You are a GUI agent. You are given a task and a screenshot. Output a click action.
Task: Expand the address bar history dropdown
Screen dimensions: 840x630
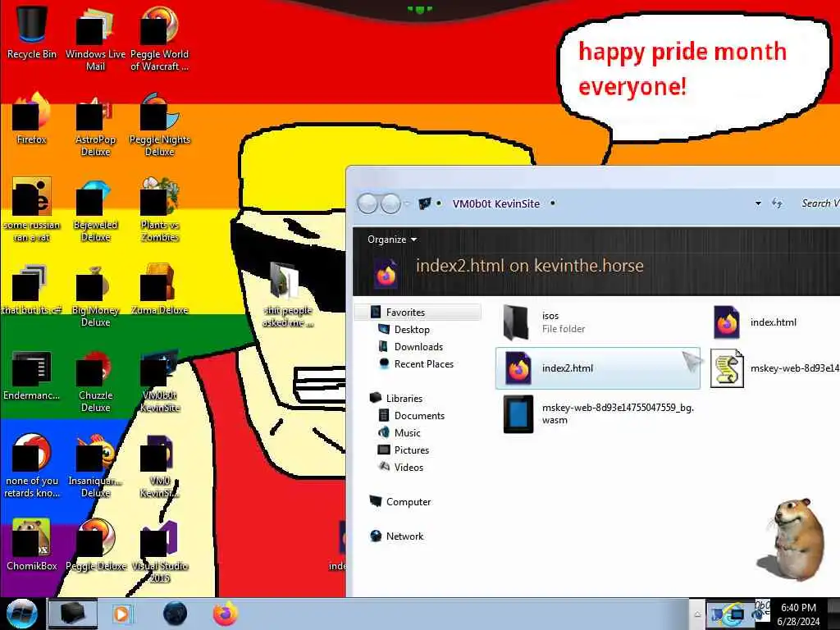click(758, 203)
